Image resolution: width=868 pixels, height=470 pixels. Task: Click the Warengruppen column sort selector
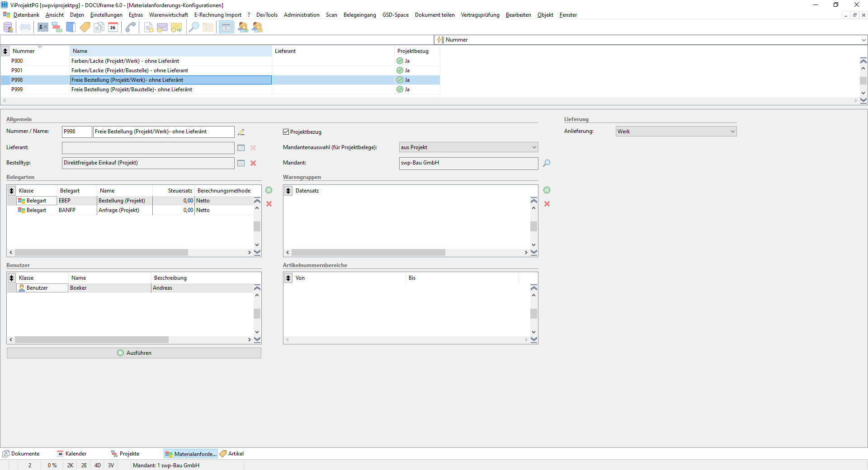click(288, 191)
